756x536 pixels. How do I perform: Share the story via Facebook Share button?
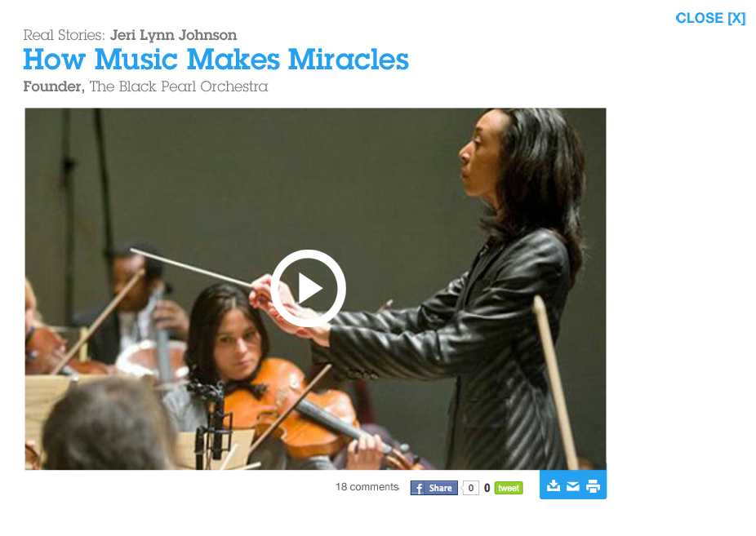coord(434,488)
